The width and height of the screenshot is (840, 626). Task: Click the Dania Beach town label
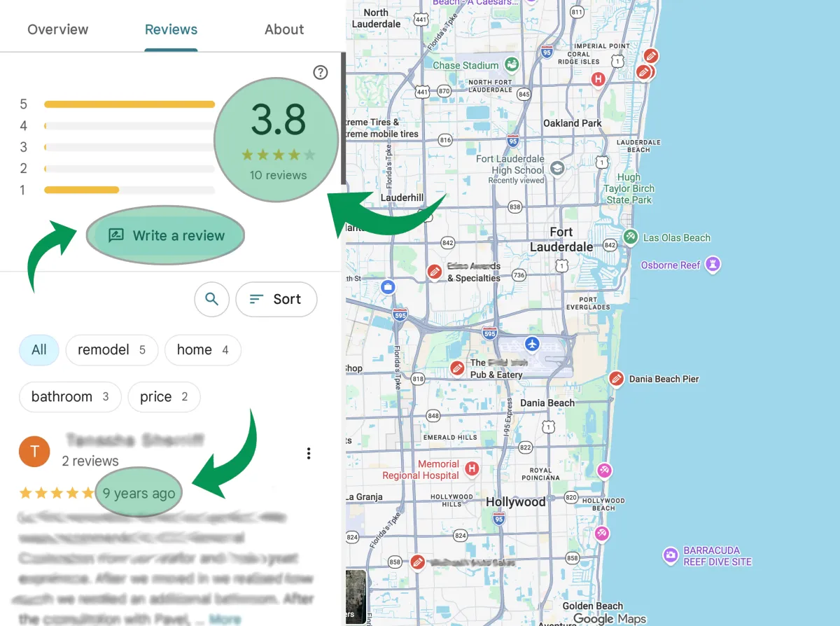[547, 403]
